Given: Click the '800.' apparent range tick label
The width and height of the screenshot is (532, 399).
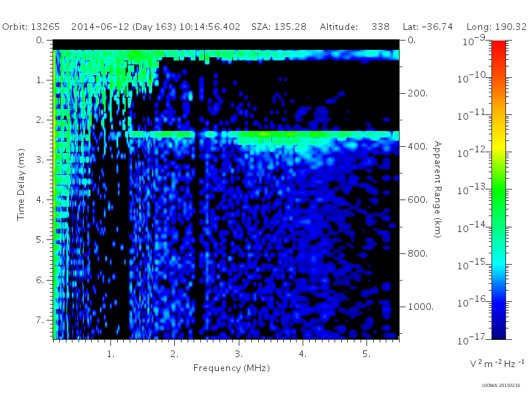Looking at the screenshot, I should pyautogui.click(x=418, y=253).
